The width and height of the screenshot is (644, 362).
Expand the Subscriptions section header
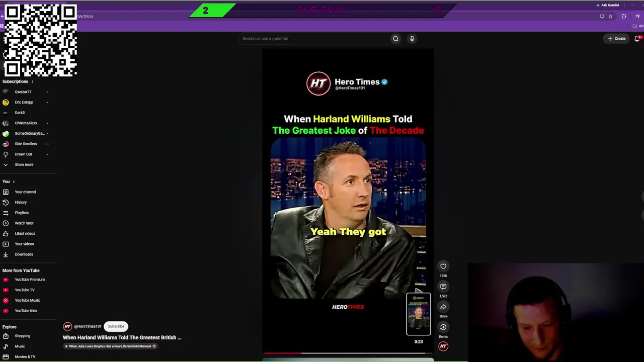coord(18,81)
